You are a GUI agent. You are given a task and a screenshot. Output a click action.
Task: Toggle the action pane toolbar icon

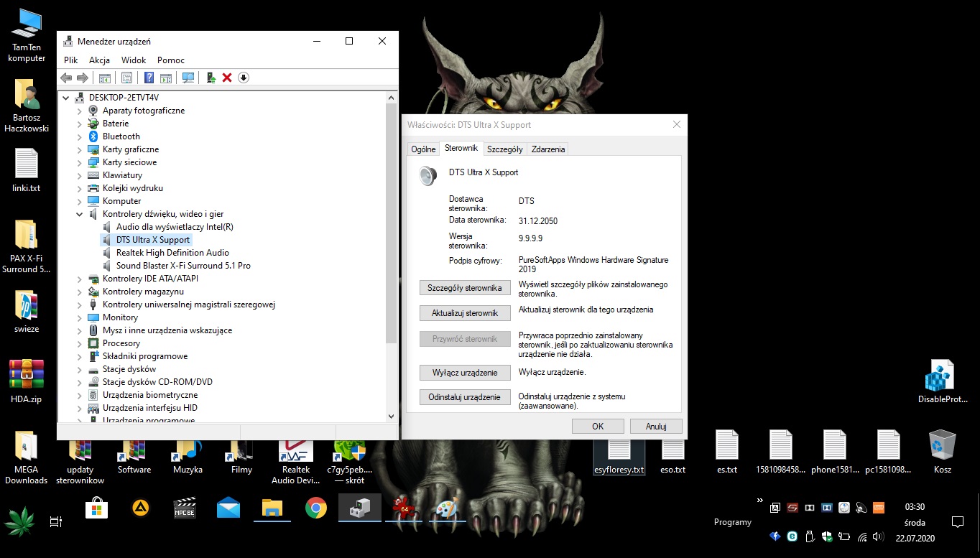166,78
